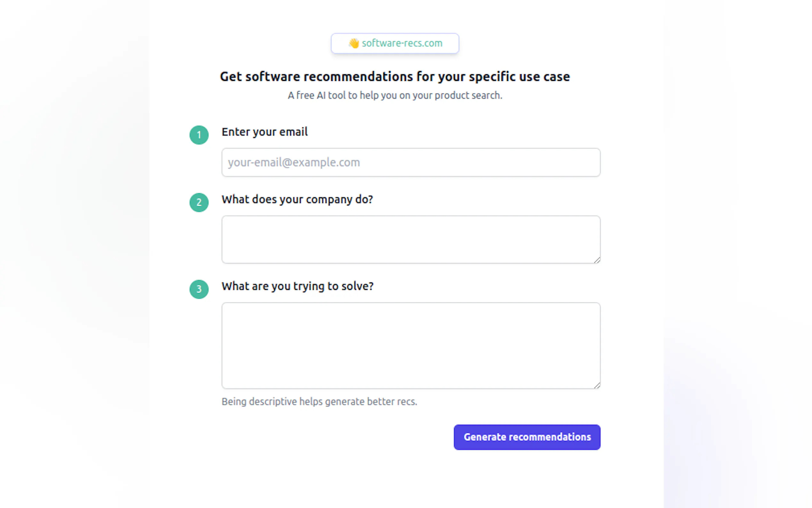812x508 pixels.
Task: Open the software-recs.com link
Action: click(402, 43)
